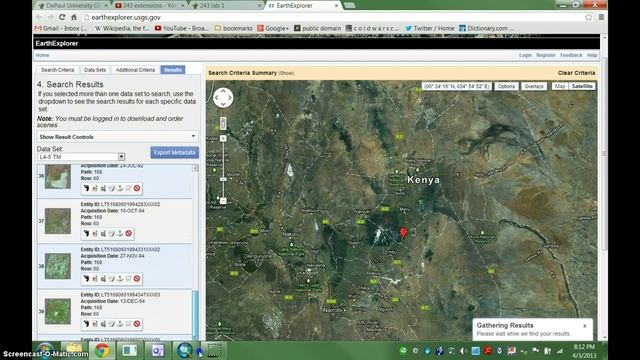The height and width of the screenshot is (360, 640).
Task: Add result 38 to order cart
Action: (x=129, y=279)
